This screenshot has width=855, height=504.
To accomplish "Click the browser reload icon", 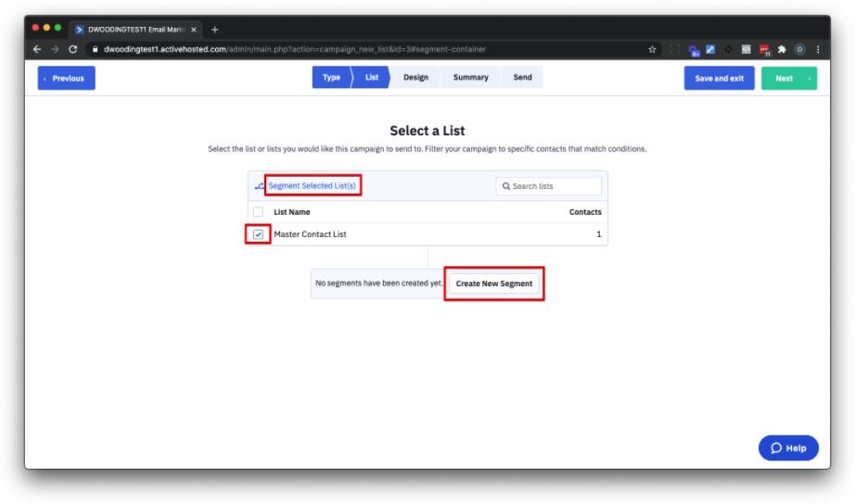I will [73, 49].
